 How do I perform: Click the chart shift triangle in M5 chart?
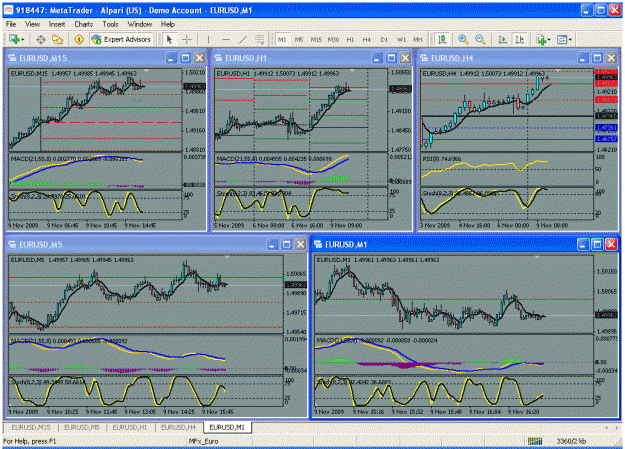coord(227,257)
